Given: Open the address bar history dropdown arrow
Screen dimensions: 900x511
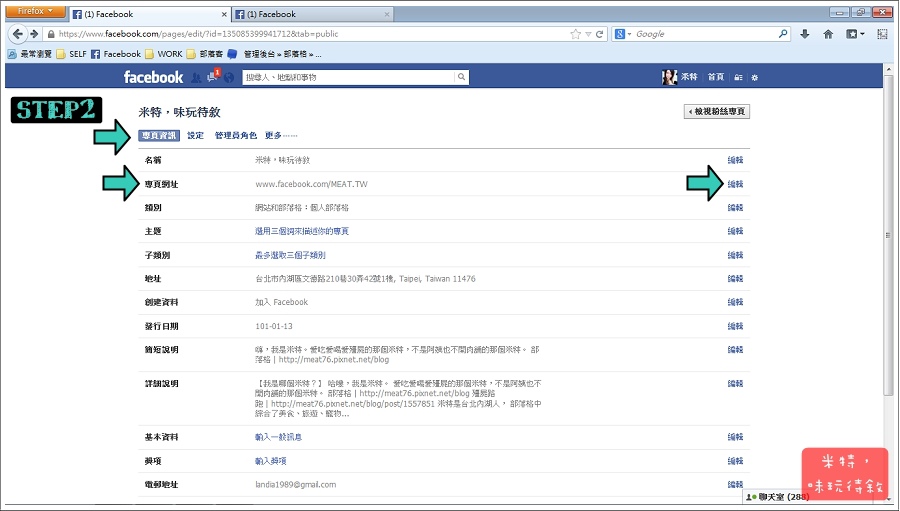Looking at the screenshot, I should point(588,34).
